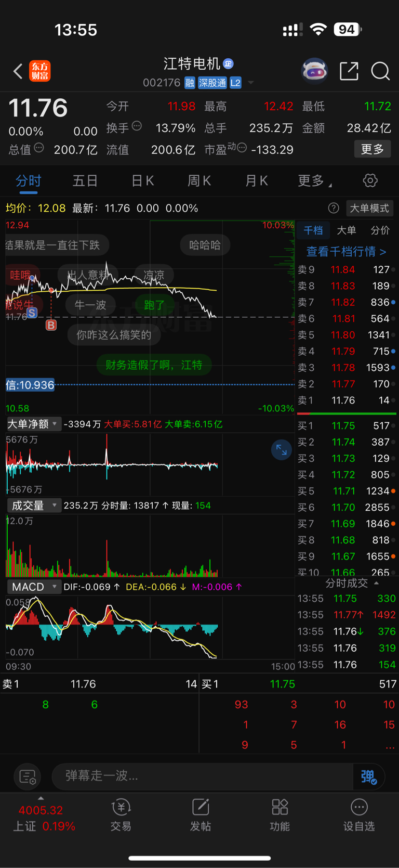Select the 千档 order book tab
The width and height of the screenshot is (399, 868).
313,230
